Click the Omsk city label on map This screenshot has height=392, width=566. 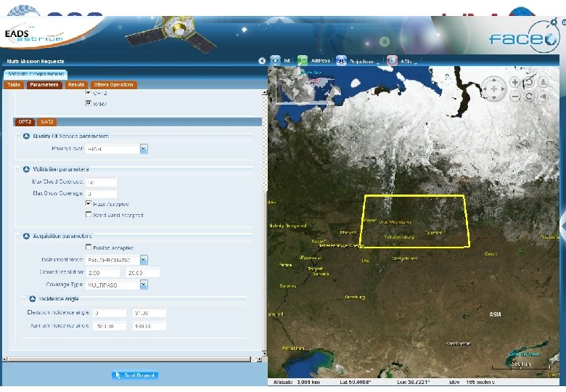pyautogui.click(x=491, y=254)
